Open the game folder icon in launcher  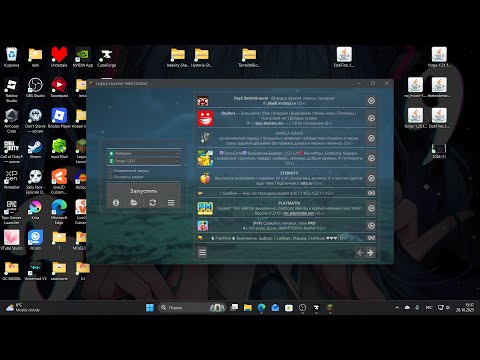tap(134, 203)
